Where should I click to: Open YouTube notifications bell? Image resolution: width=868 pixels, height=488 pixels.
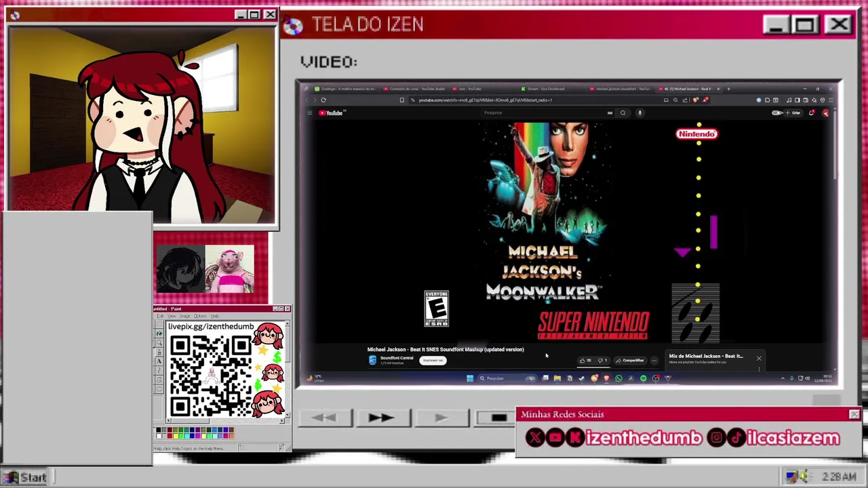811,113
